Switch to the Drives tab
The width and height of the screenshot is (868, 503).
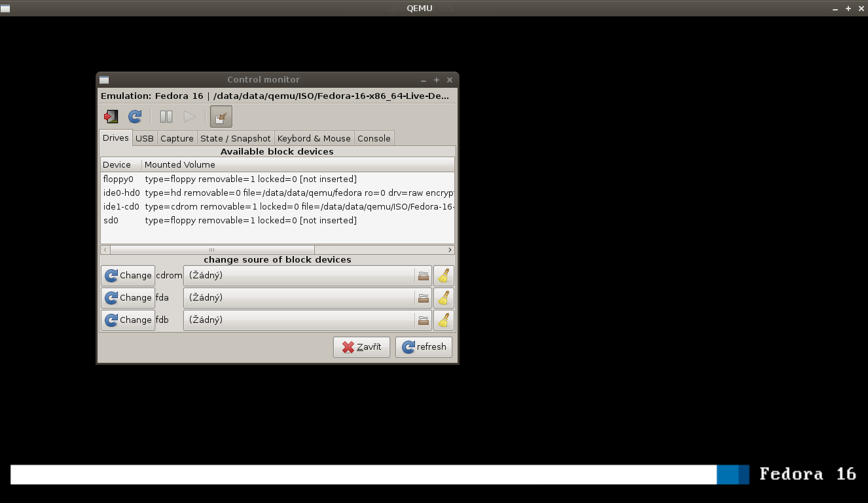pos(116,138)
